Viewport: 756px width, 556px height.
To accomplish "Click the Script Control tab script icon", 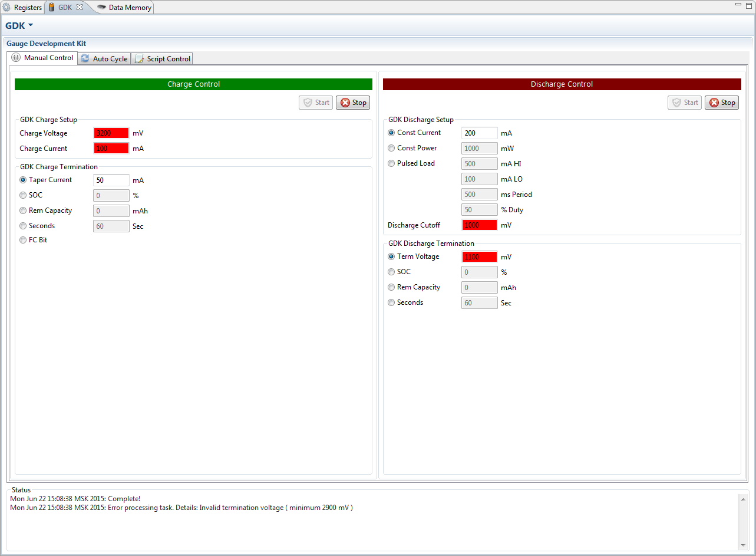I will point(139,58).
